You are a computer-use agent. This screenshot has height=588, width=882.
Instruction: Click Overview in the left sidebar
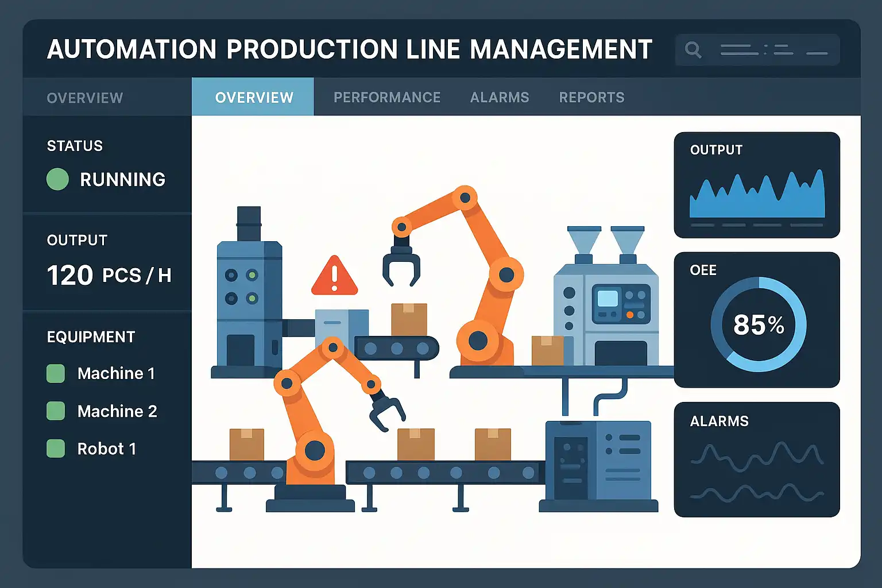click(85, 98)
